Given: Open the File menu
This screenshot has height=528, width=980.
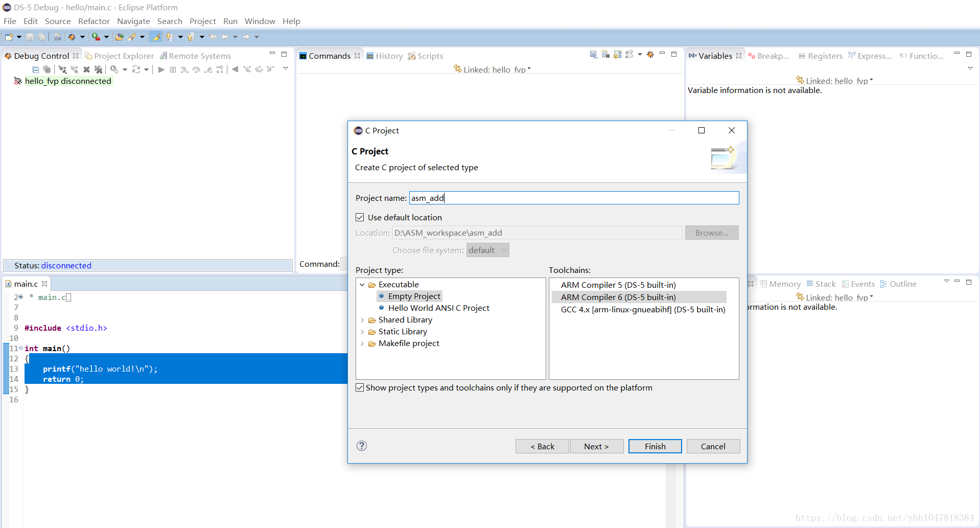Looking at the screenshot, I should (x=10, y=21).
